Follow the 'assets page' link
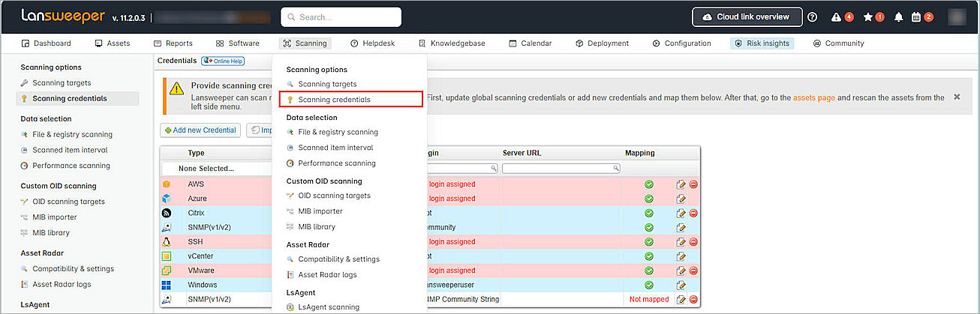 [x=813, y=97]
